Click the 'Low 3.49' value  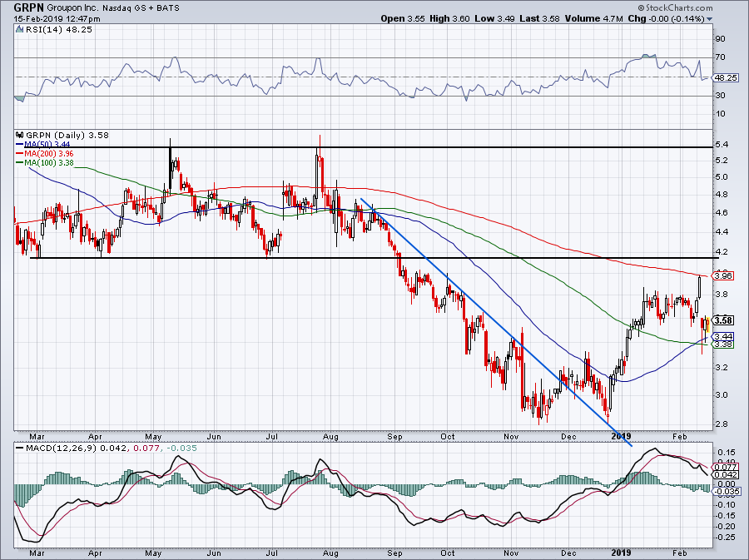click(x=494, y=18)
